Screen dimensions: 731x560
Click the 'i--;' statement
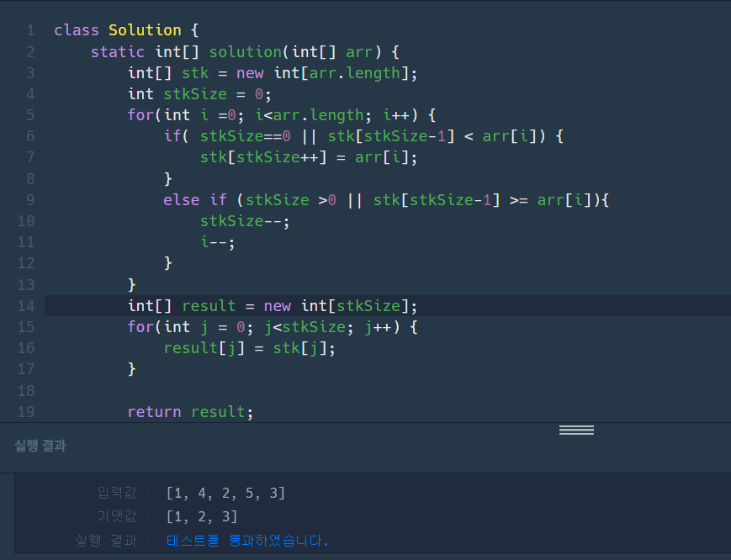(218, 242)
